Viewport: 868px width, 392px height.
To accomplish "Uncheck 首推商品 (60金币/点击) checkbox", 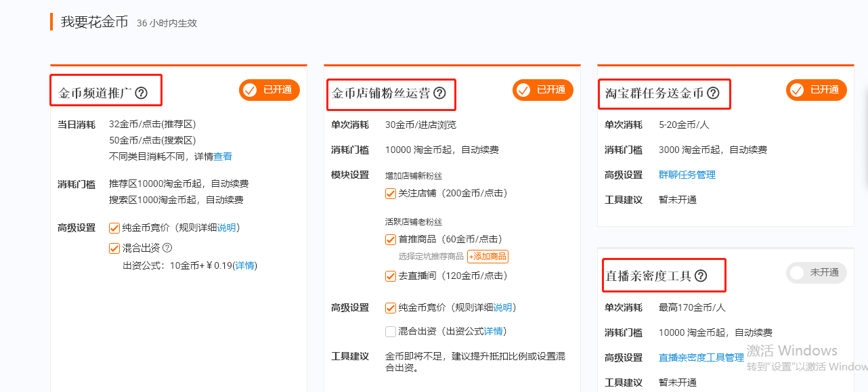I will (x=391, y=240).
